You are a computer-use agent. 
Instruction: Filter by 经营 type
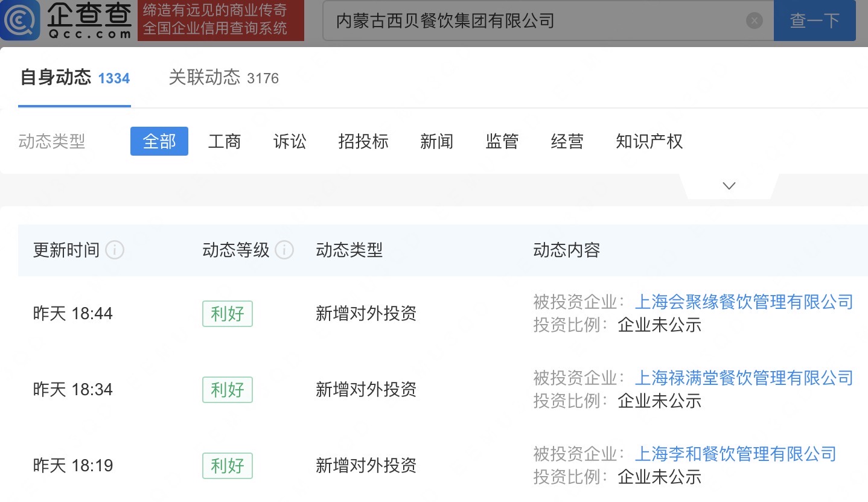click(x=567, y=141)
